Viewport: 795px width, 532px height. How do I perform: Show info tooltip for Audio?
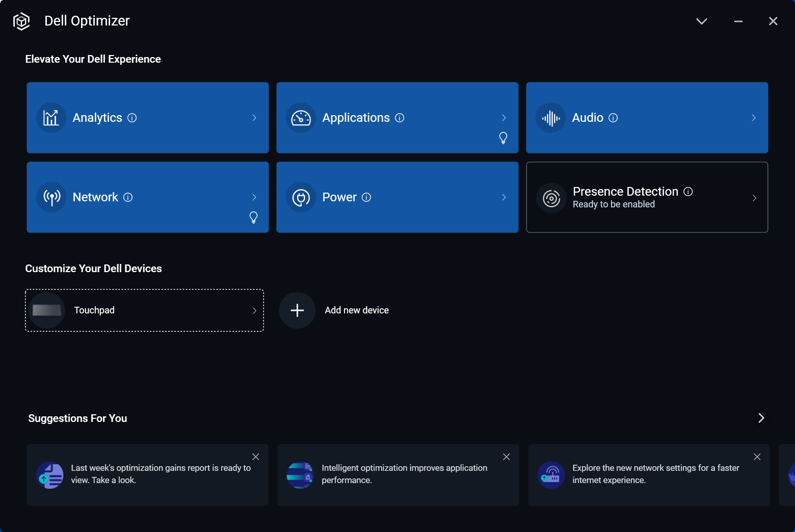tap(613, 118)
